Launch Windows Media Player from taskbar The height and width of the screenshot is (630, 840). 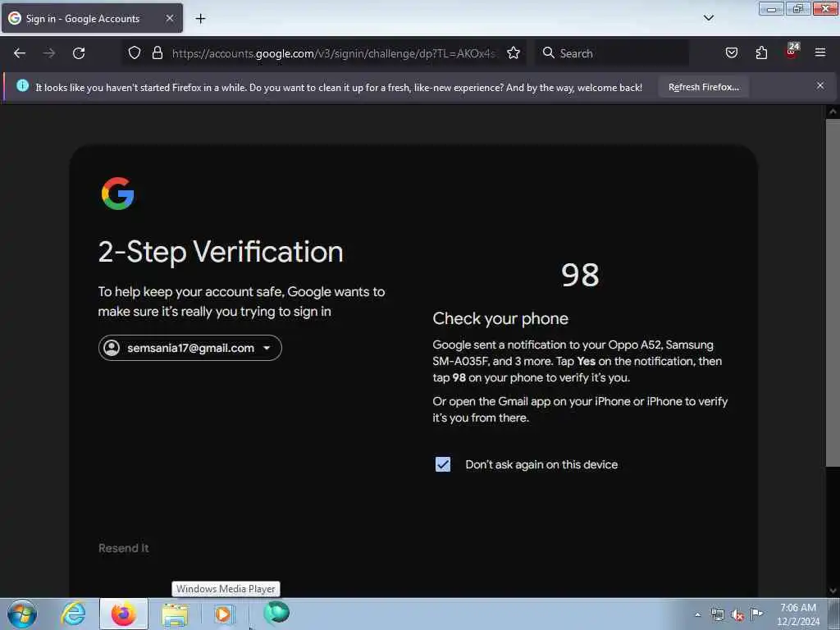click(x=223, y=614)
